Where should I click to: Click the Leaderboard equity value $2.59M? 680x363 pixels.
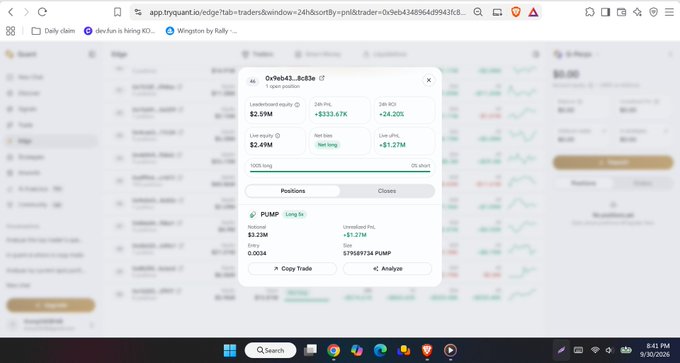coord(261,114)
